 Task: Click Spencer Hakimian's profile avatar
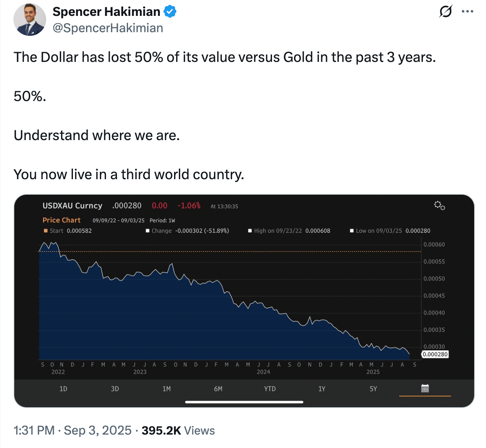pos(30,20)
